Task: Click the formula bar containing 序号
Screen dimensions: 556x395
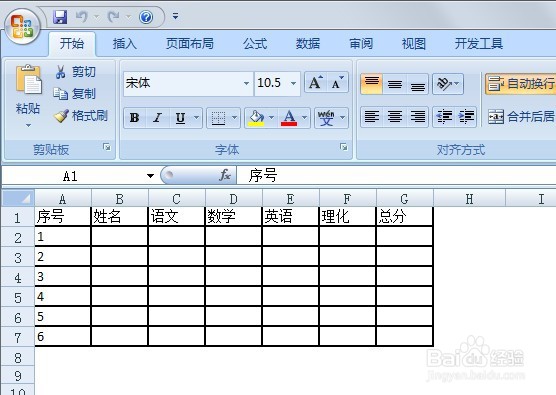Action: click(396, 176)
